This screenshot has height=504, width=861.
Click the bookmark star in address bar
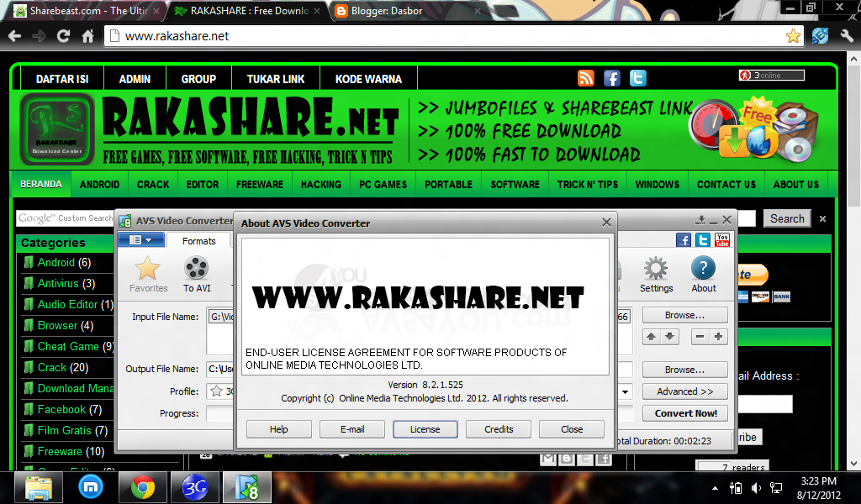coord(792,36)
